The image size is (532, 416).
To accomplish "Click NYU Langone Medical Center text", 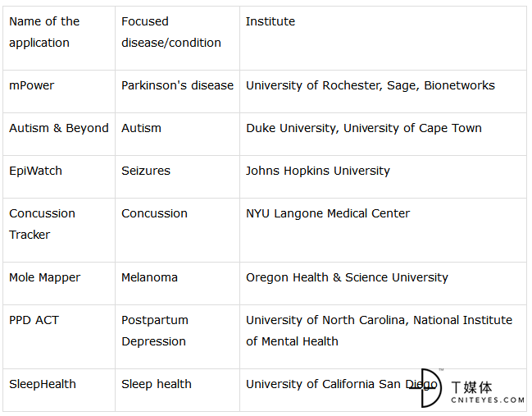I will (x=328, y=213).
